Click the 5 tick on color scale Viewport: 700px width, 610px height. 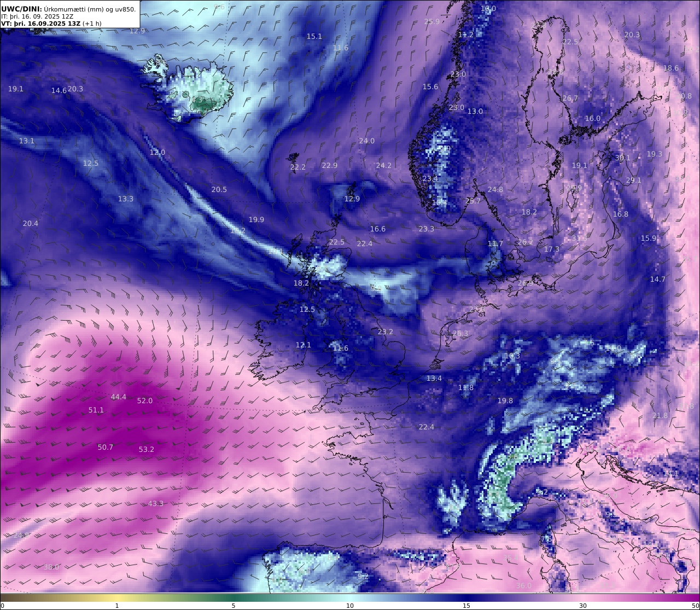234,606
